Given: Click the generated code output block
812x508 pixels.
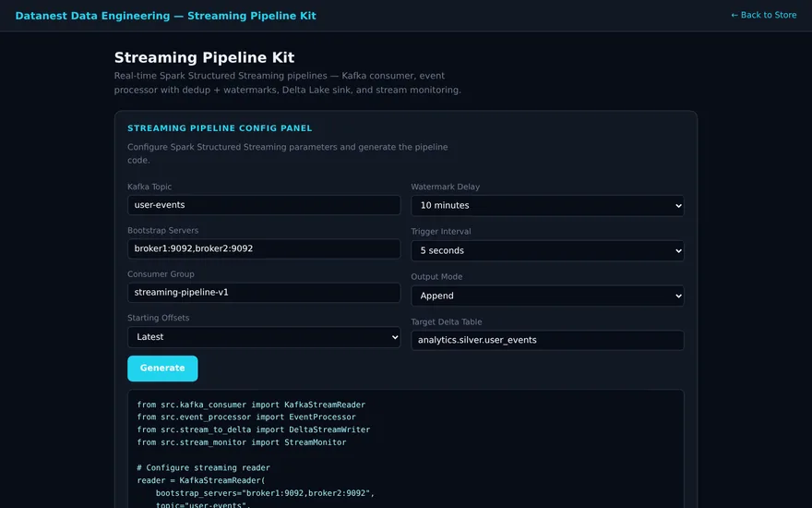Looking at the screenshot, I should pyautogui.click(x=406, y=449).
